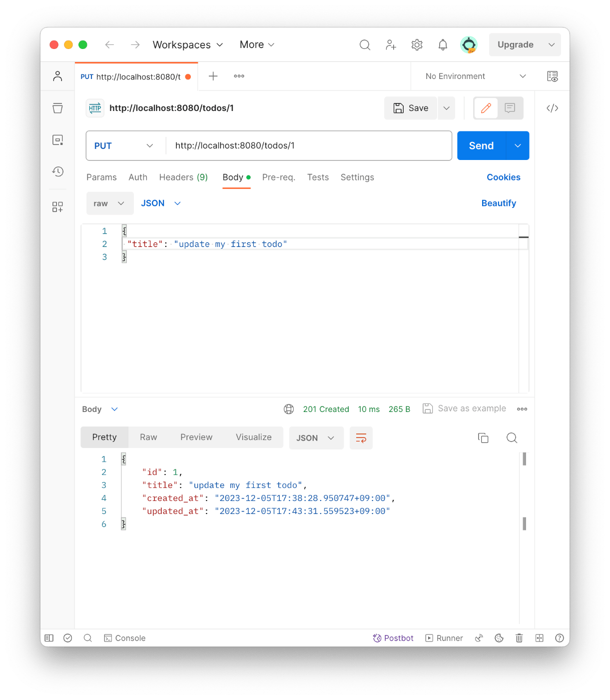Open the response Body section dropdown

pos(100,409)
